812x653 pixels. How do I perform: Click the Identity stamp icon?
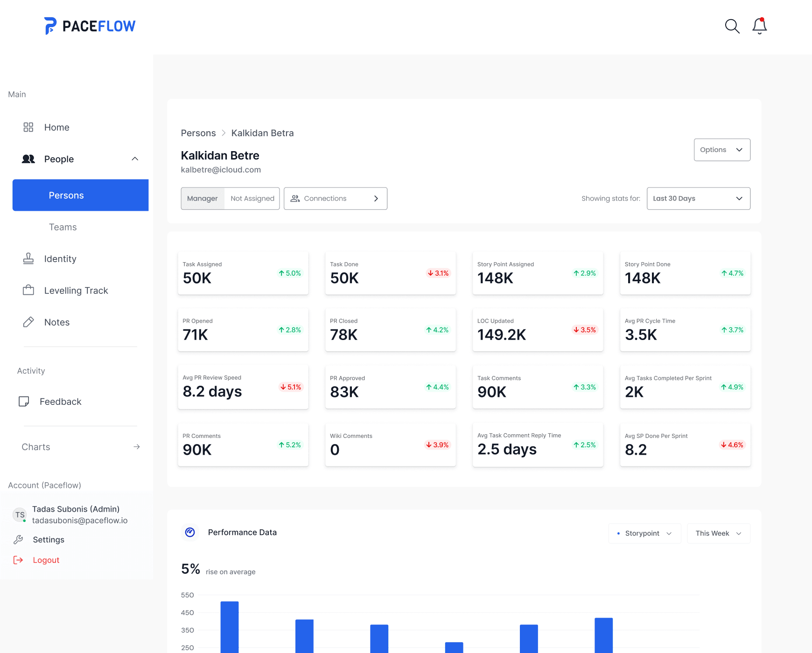click(x=28, y=259)
